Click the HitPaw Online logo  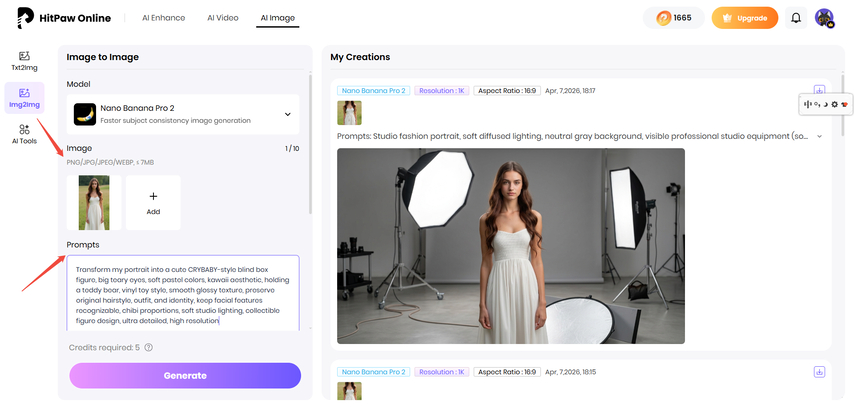tap(61, 18)
